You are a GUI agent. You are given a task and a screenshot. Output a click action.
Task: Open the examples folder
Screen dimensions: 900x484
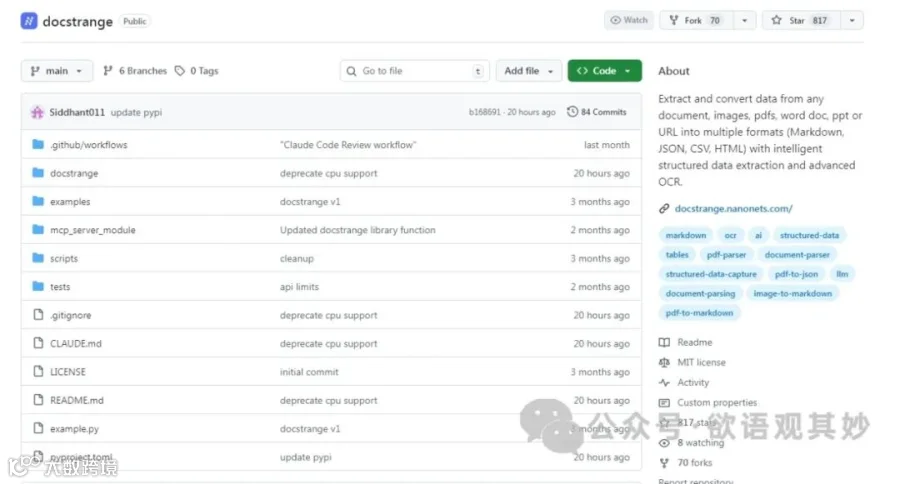(70, 202)
